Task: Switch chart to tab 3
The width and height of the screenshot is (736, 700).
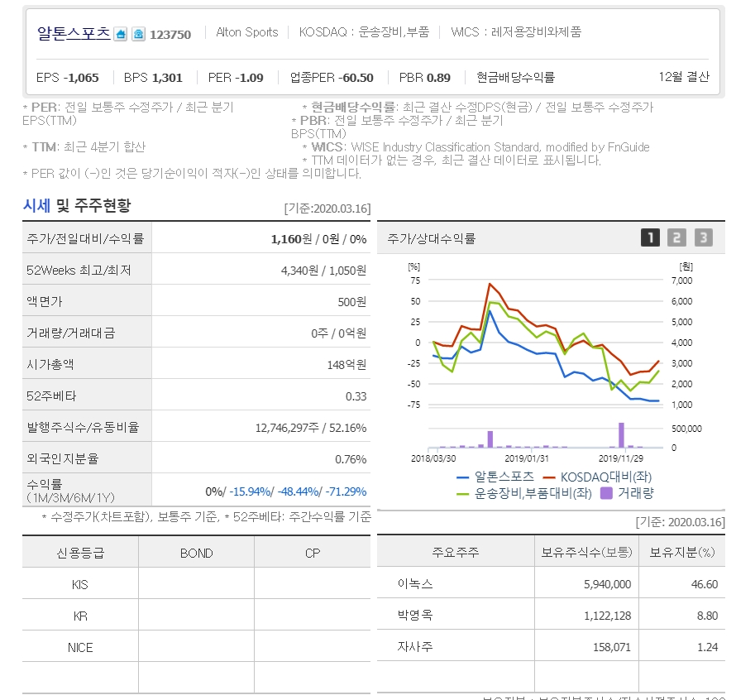Action: tap(703, 237)
